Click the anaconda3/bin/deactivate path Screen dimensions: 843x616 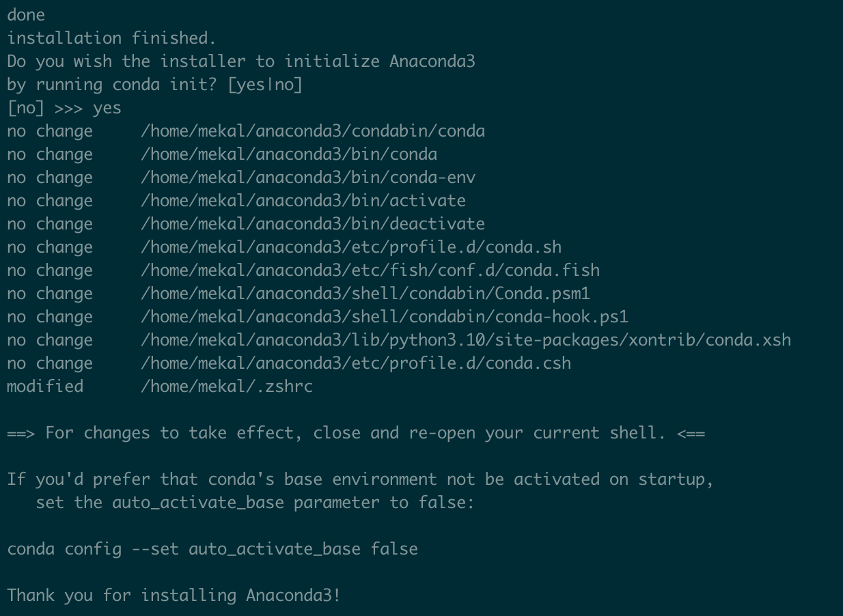(x=312, y=224)
